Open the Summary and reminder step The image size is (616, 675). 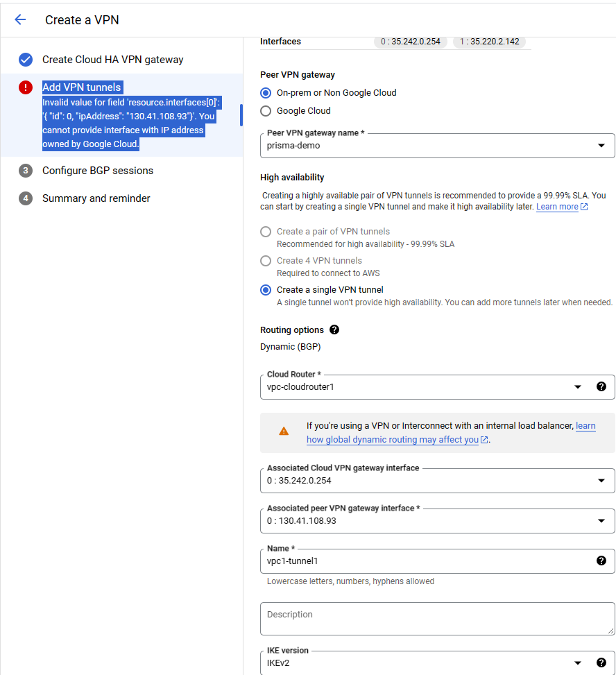click(96, 198)
